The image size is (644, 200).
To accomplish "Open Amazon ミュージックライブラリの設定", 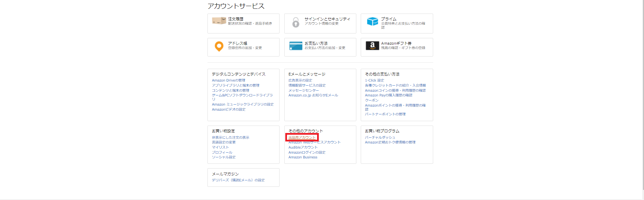I will point(243,105).
